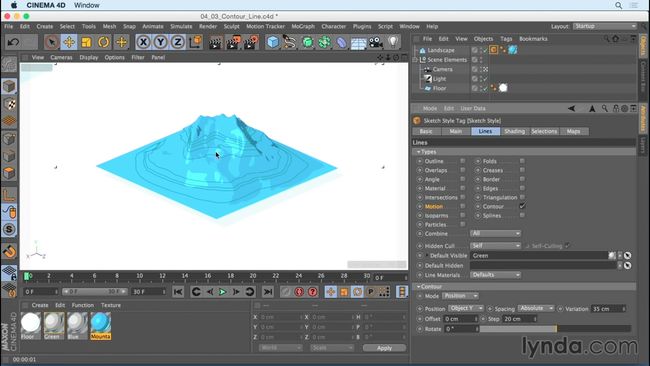The width and height of the screenshot is (650, 366).
Task: Open the Apple menu
Action: pyautogui.click(x=14, y=5)
